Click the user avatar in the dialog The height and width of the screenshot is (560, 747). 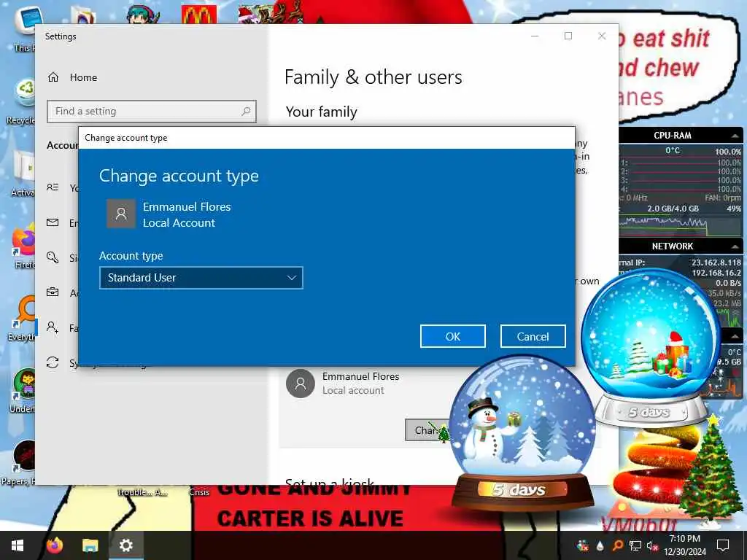pyautogui.click(x=121, y=214)
